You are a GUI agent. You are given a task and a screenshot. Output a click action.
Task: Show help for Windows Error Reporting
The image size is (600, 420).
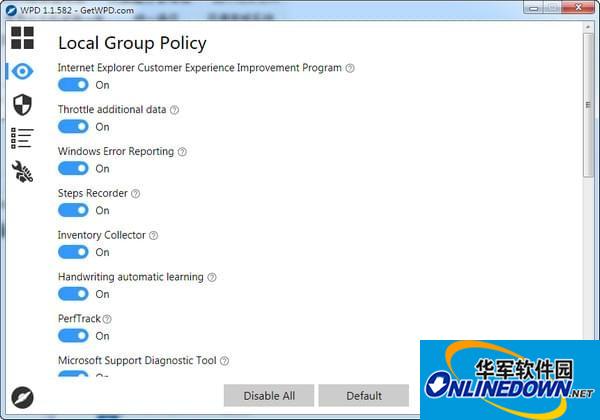pyautogui.click(x=182, y=152)
